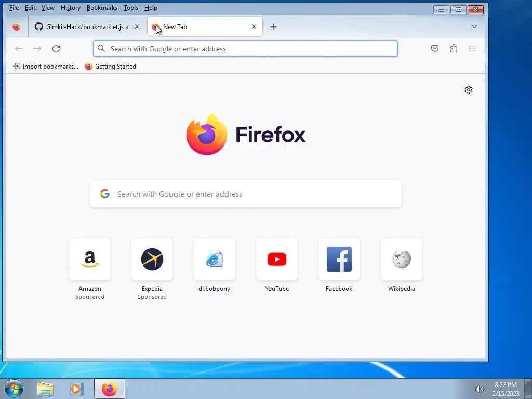
Task: Restore down the Firefox window
Action: 458,9
